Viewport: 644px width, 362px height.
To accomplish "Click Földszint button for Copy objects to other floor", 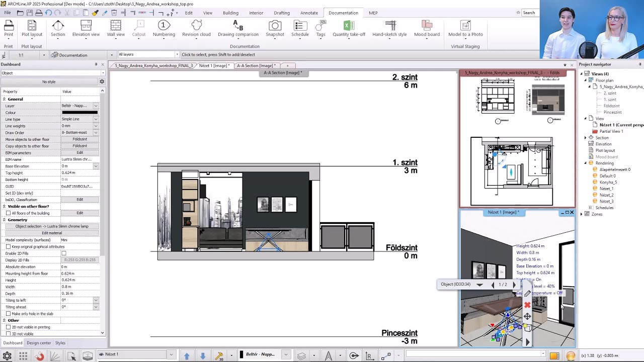I will click(x=79, y=146).
